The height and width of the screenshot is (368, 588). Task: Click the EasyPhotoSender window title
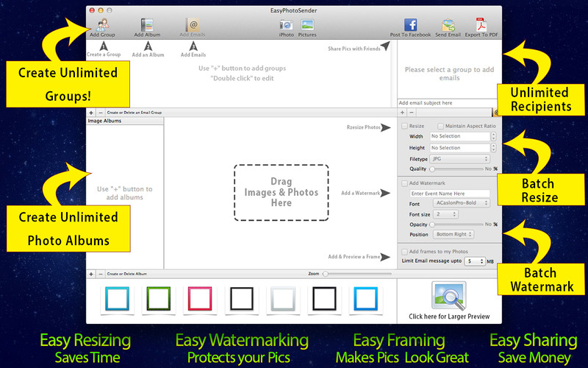(x=293, y=10)
